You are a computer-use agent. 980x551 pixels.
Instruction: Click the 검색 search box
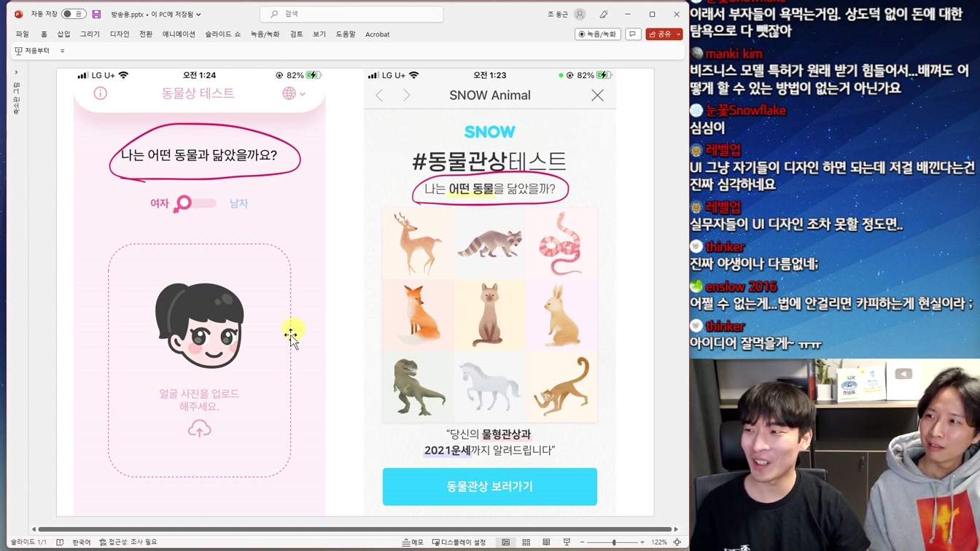[351, 14]
